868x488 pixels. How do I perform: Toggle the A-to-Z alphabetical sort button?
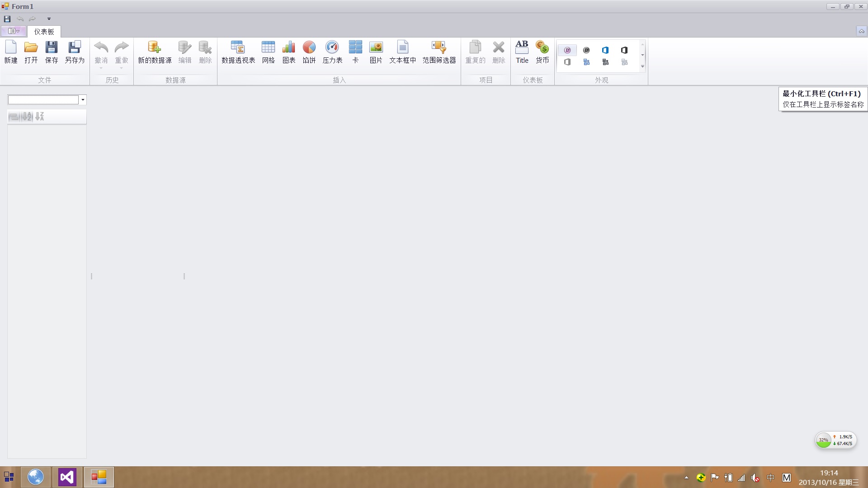point(27,117)
